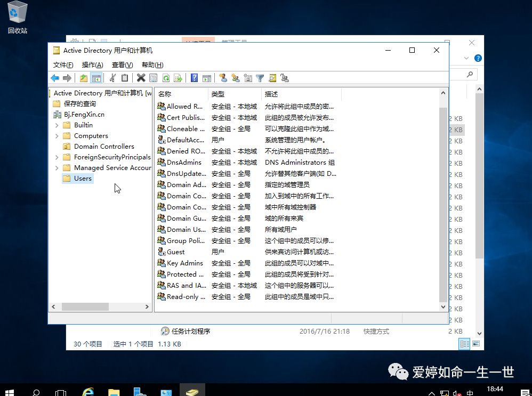Open the taskbar clock showing 18:44
Viewport: 532px width, 396px height.
tap(495, 389)
